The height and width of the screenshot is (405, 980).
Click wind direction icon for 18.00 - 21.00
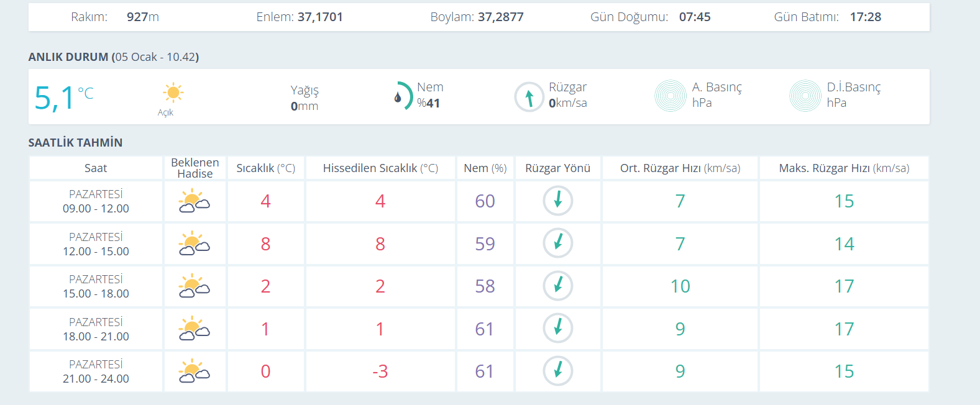tap(557, 329)
